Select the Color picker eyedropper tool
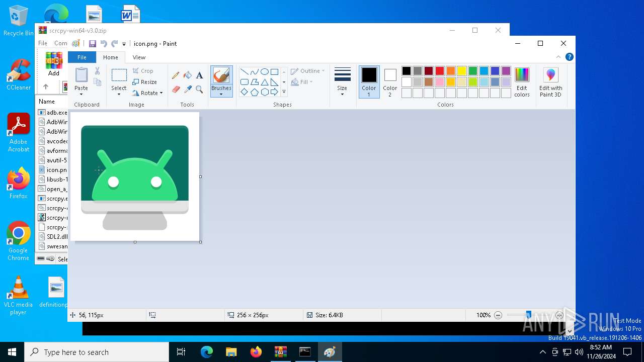 [x=188, y=89]
